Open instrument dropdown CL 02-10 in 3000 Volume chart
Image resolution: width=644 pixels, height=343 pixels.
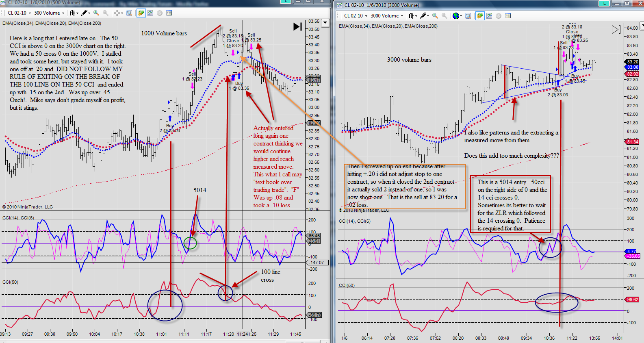(356, 16)
